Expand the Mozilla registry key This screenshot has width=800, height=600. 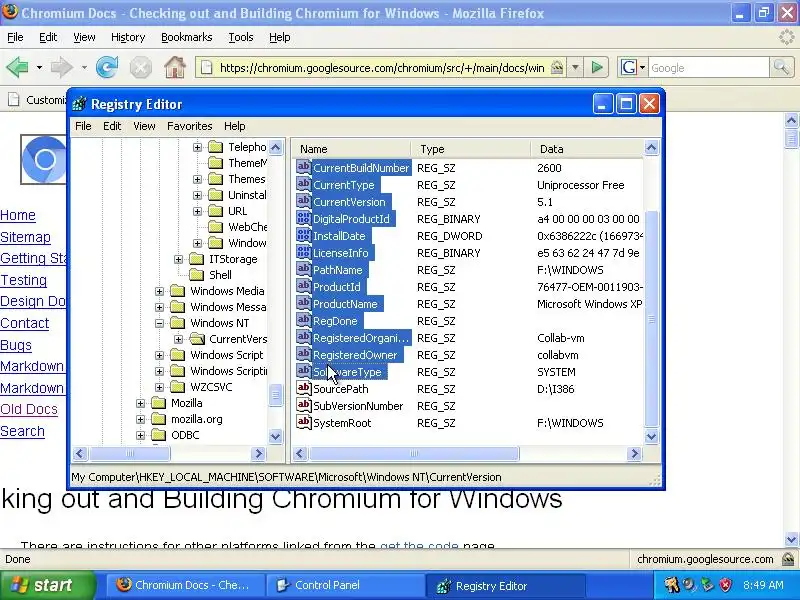(x=140, y=403)
